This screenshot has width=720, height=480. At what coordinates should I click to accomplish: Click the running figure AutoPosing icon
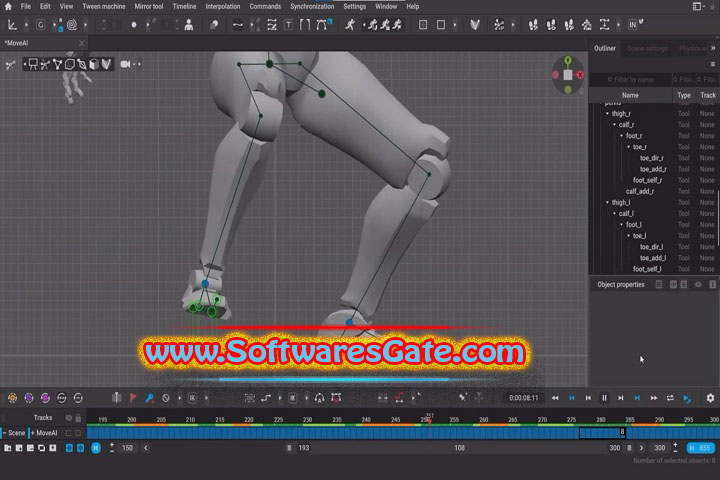tap(350, 25)
